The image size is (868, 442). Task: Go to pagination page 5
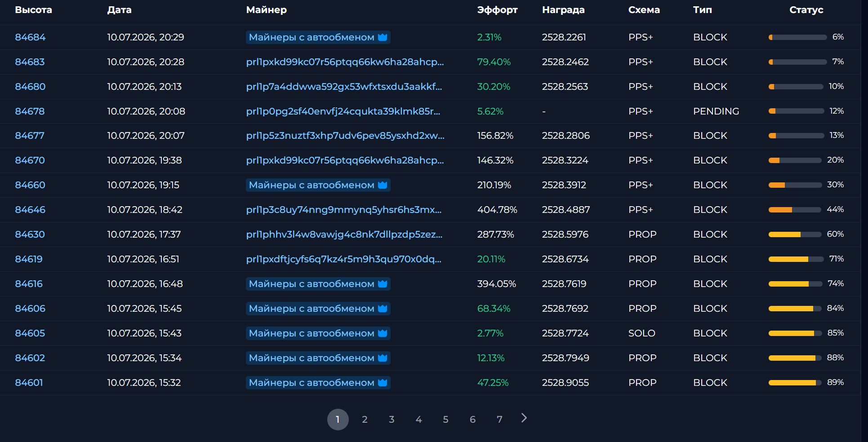pyautogui.click(x=445, y=420)
